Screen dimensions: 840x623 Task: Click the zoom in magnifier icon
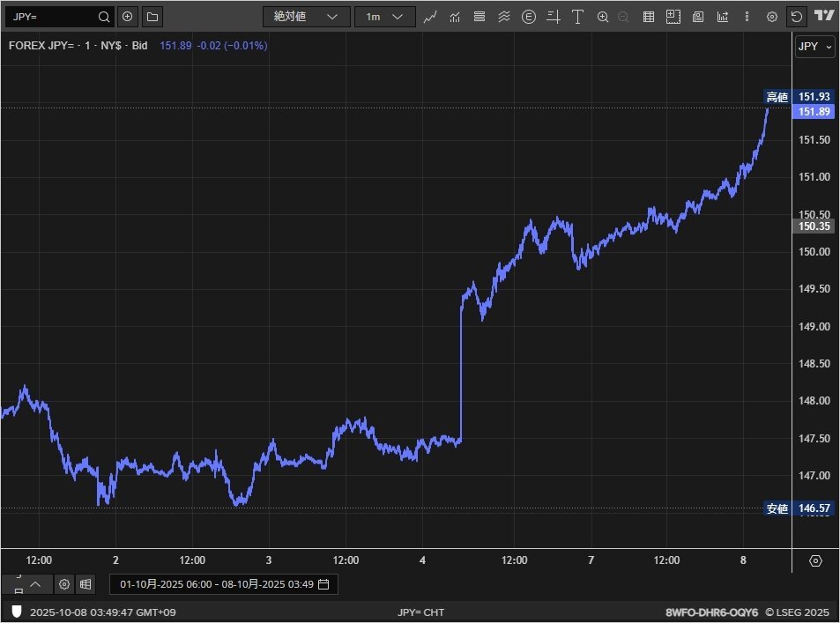pyautogui.click(x=603, y=17)
